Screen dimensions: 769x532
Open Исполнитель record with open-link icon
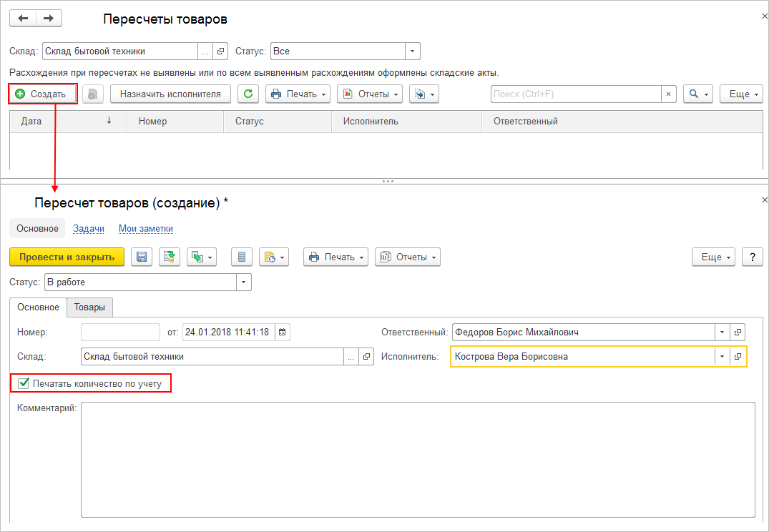coord(738,357)
